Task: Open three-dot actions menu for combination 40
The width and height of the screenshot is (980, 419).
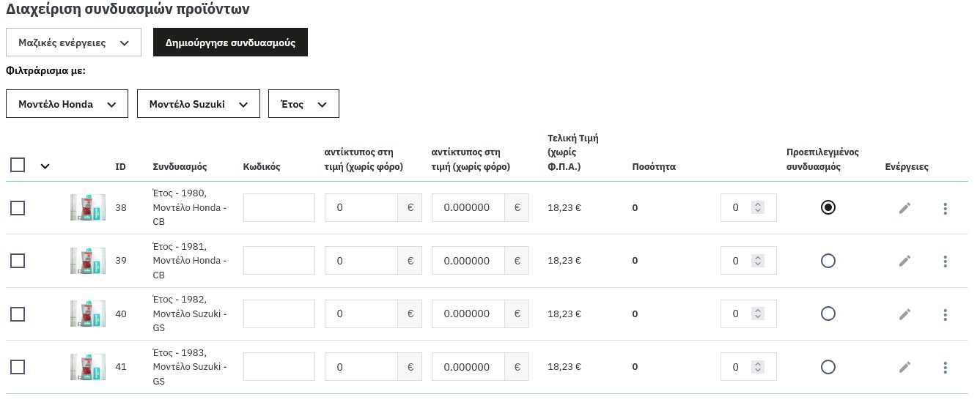Action: coord(945,314)
